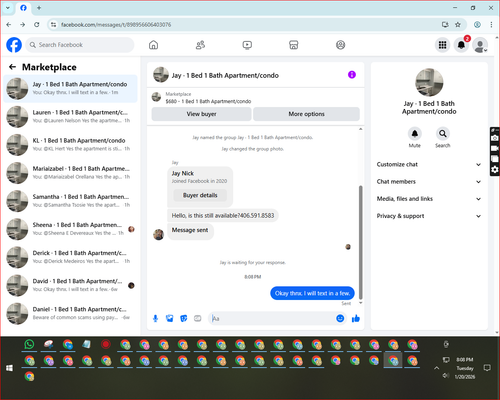Click 'Okay thnx. I will text in a few.' bubble
The image size is (500, 400).
[x=312, y=293]
